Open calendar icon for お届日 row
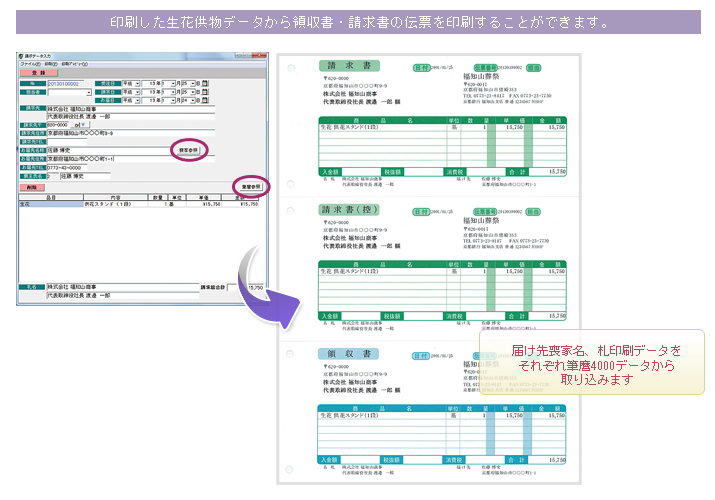 (206, 101)
